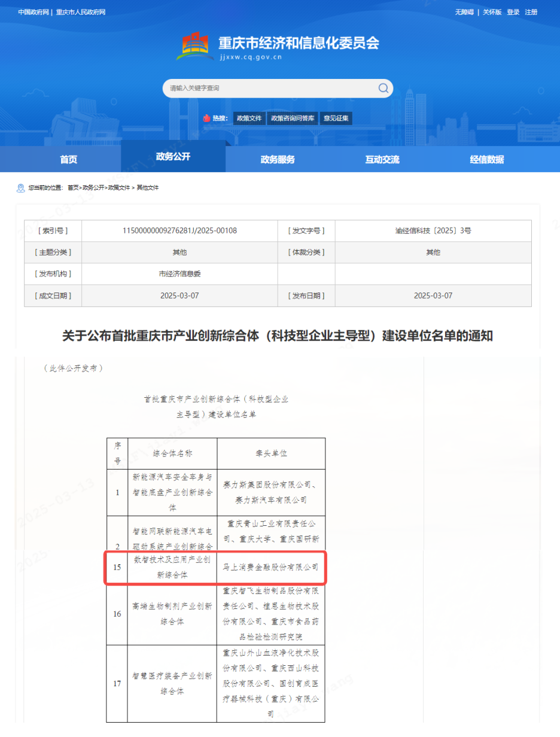Select the 意见征集 hot search tag
The image size is (560, 737).
tap(336, 118)
